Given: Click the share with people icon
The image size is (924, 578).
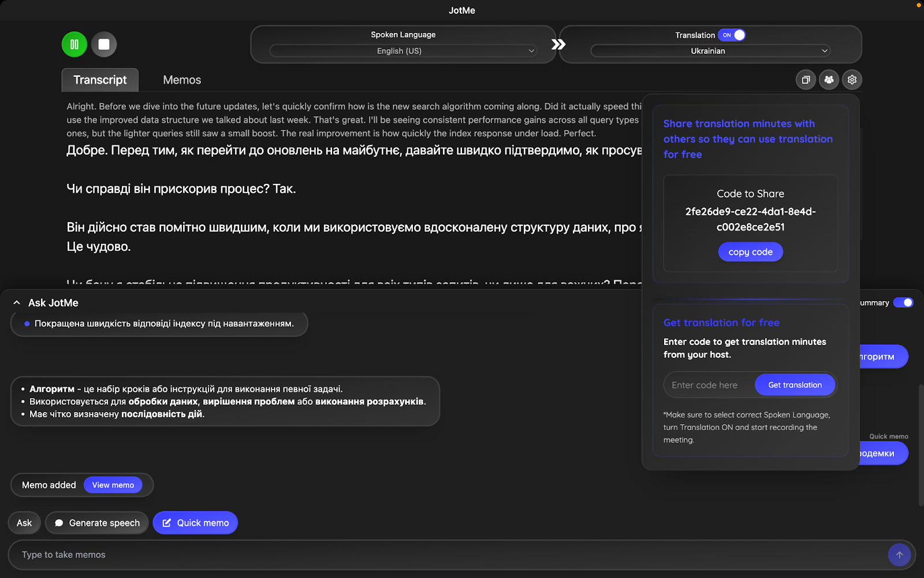Looking at the screenshot, I should point(829,80).
